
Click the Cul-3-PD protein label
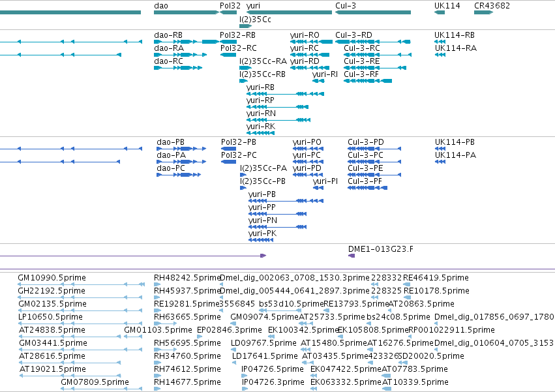(x=366, y=142)
